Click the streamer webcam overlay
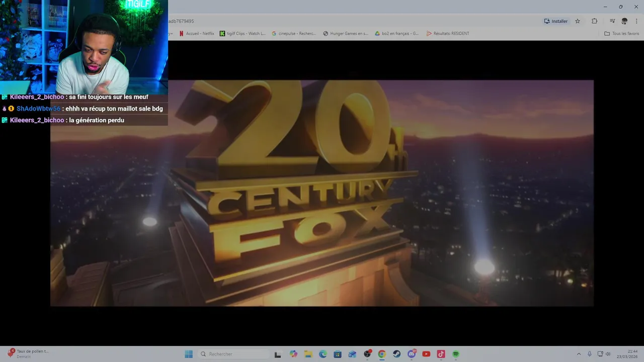The height and width of the screenshot is (362, 644). click(x=84, y=46)
